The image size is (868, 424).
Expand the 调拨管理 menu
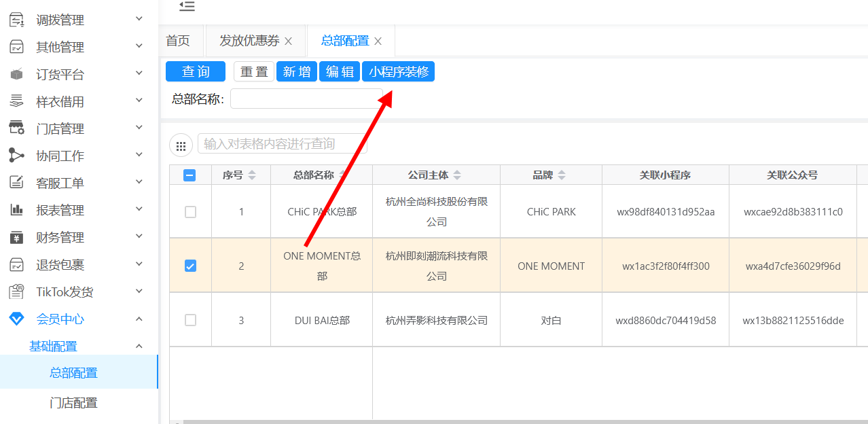click(x=139, y=19)
